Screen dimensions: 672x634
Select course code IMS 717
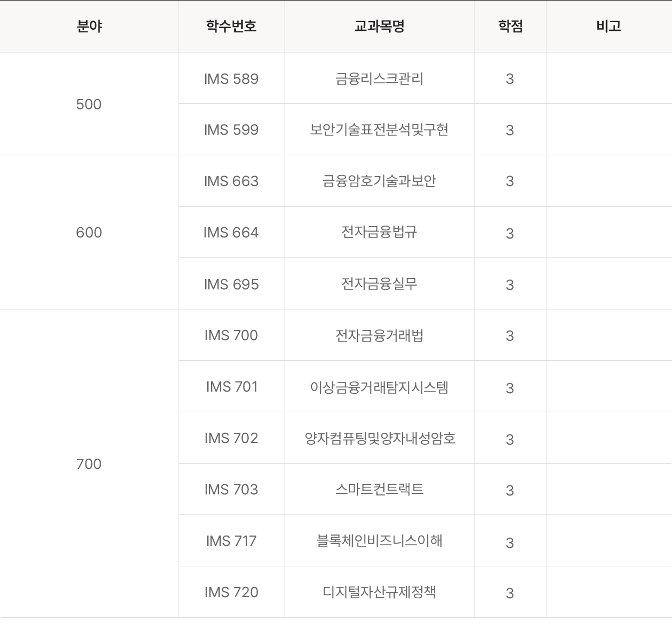pyautogui.click(x=231, y=541)
